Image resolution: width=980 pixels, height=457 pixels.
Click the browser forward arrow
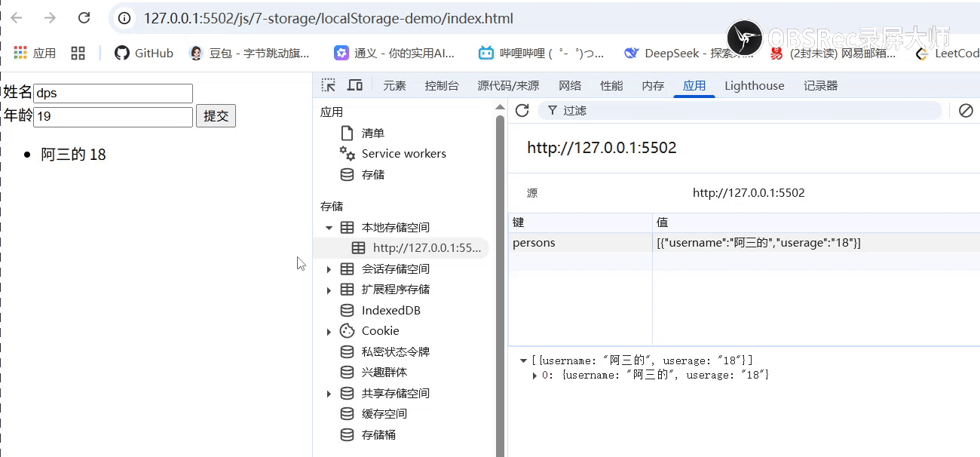(x=50, y=18)
